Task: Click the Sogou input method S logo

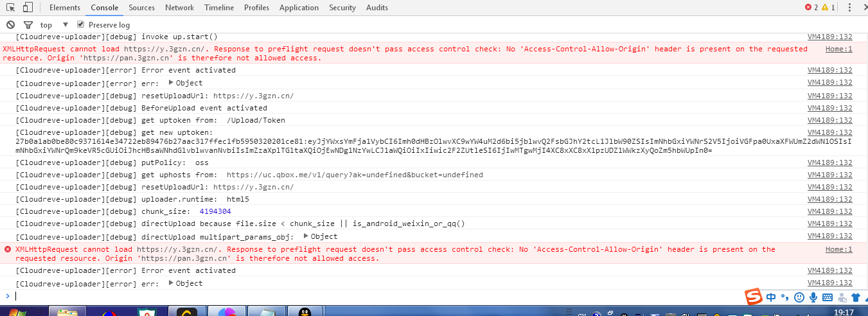Action: tap(754, 297)
